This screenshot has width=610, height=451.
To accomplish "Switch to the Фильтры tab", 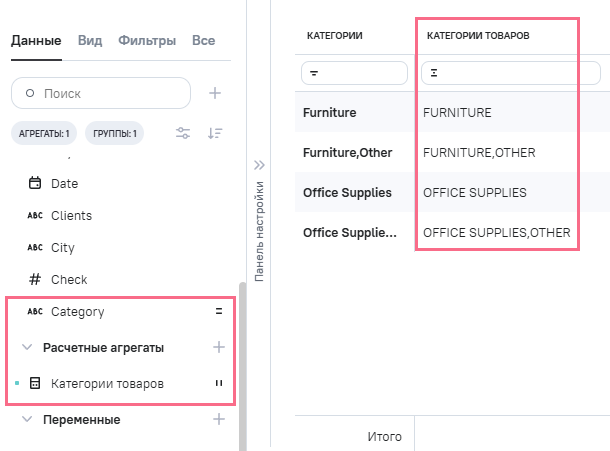I will (147, 41).
